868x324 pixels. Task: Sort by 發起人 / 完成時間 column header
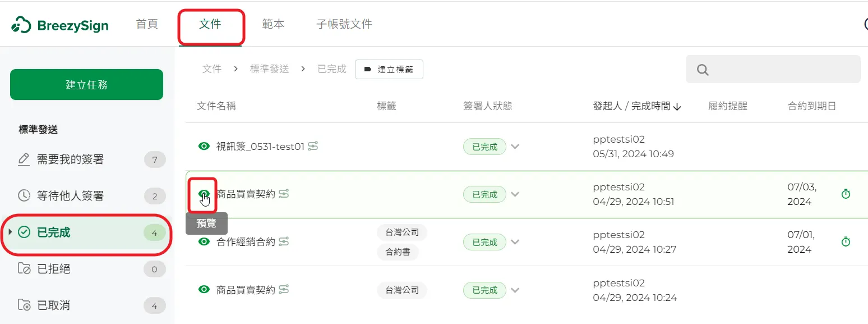click(x=636, y=106)
